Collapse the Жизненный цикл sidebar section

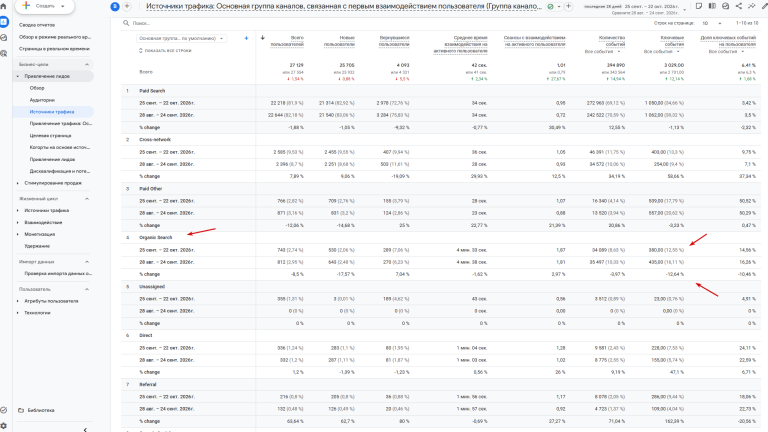tap(87, 199)
